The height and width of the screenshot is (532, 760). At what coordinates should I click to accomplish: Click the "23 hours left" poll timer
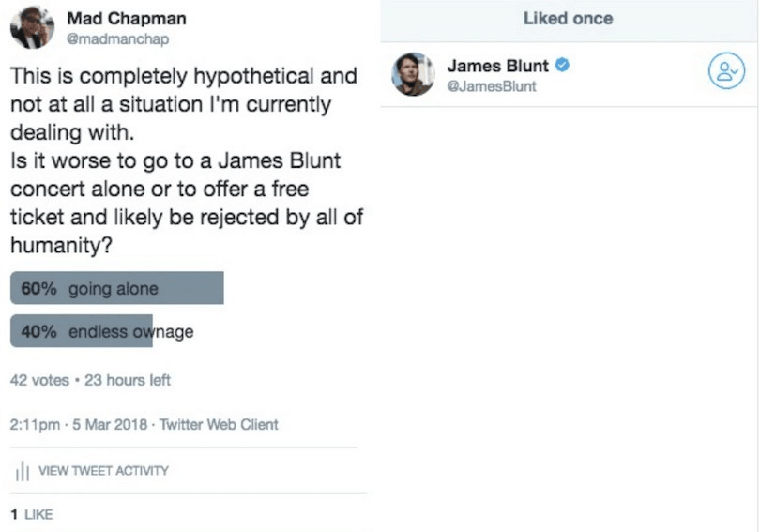coord(128,380)
